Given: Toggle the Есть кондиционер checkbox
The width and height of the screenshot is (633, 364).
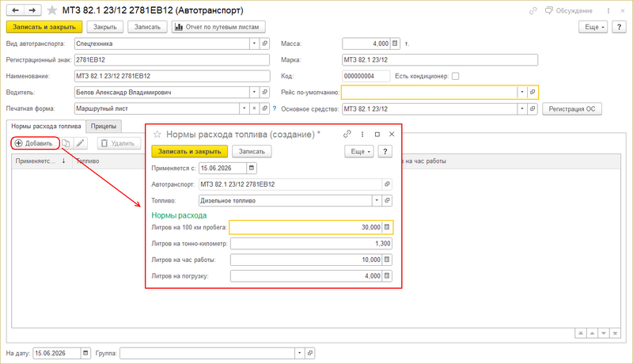Looking at the screenshot, I should tap(456, 76).
